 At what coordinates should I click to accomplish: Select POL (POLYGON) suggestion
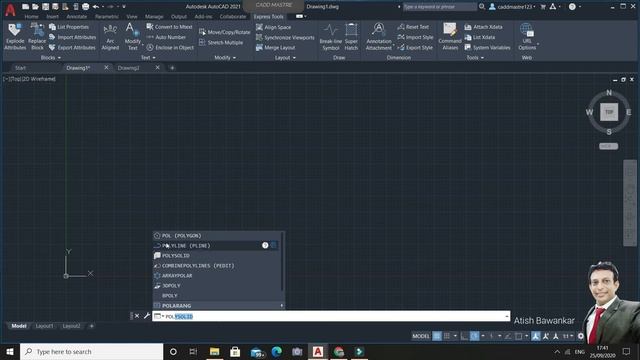pos(218,236)
